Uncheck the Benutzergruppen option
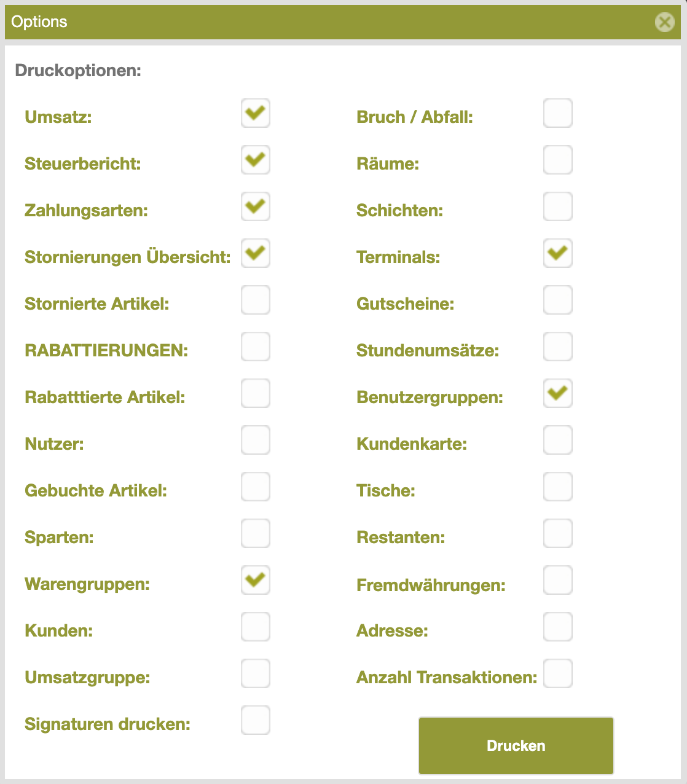This screenshot has height=784, width=687. click(558, 393)
